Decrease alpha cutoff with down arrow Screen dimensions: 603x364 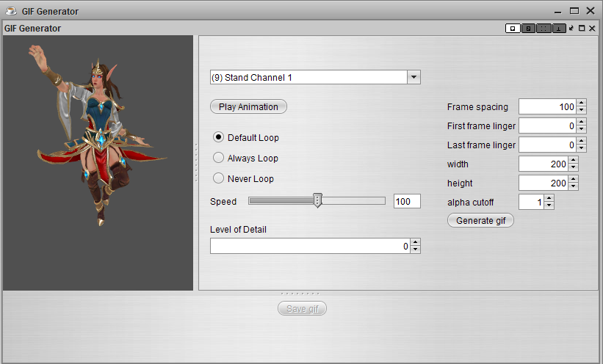(x=549, y=205)
